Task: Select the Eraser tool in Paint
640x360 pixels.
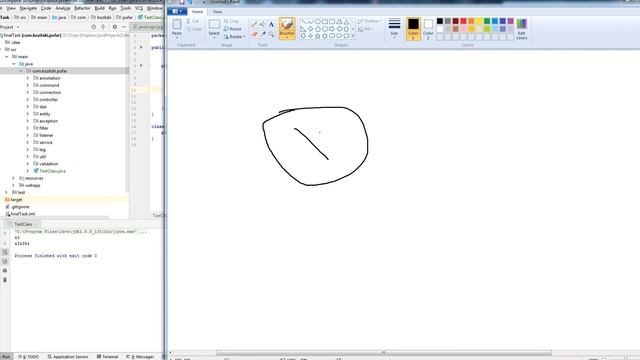Action: tap(254, 34)
